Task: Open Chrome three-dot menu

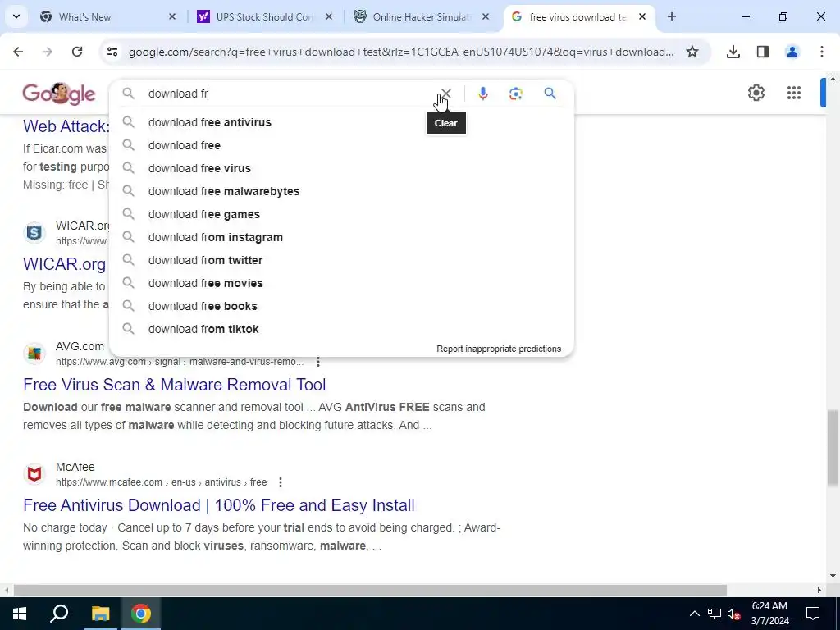Action: point(821,52)
